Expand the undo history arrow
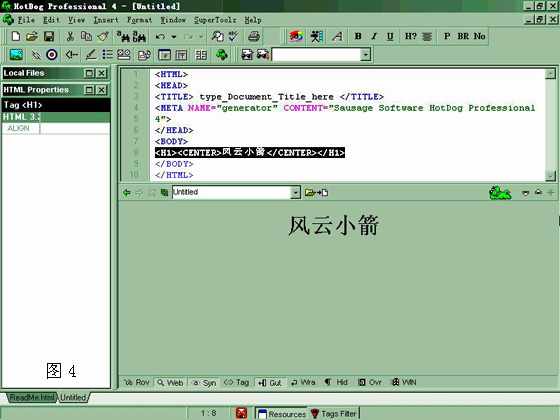The height and width of the screenshot is (420, 560). (x=174, y=36)
